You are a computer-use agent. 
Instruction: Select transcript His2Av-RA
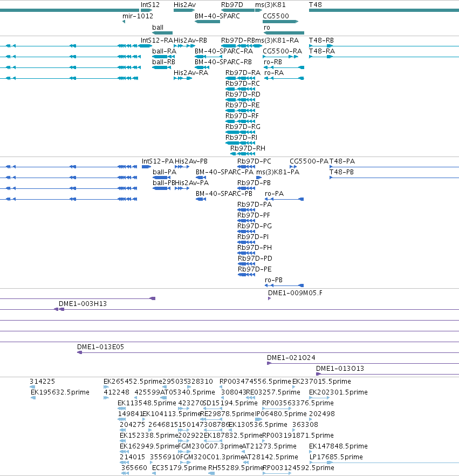(191, 73)
